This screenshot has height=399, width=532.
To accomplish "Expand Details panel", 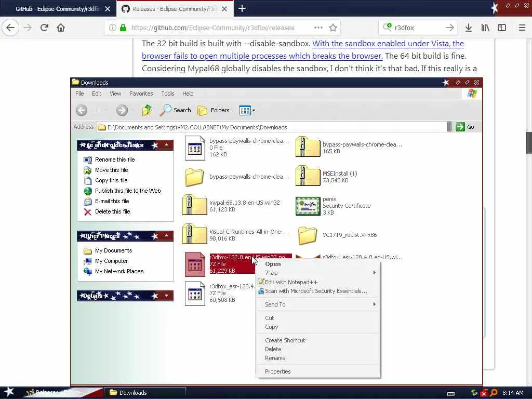I will coord(167,296).
